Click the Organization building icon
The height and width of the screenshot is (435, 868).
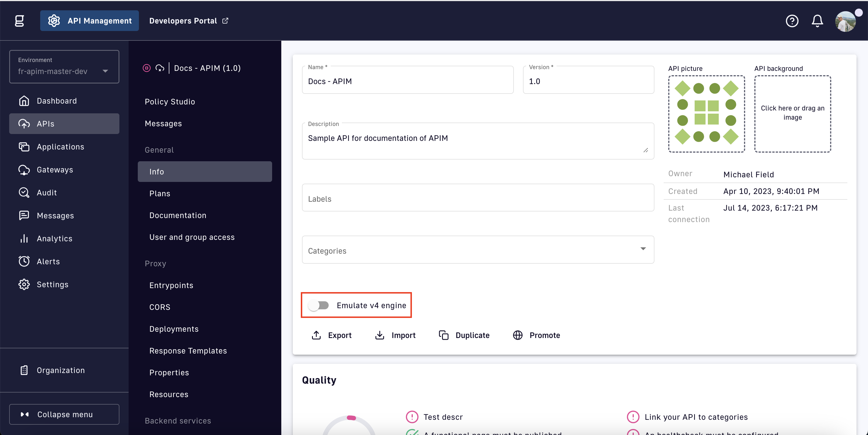24,370
